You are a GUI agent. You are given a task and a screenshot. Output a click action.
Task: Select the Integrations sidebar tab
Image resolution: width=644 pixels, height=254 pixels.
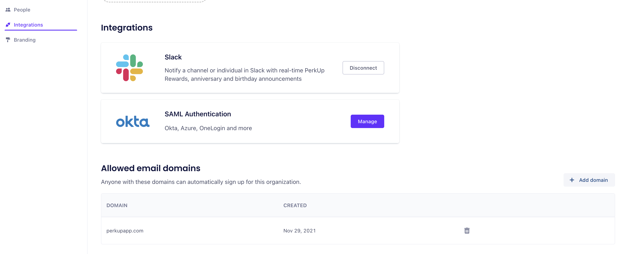(x=41, y=25)
